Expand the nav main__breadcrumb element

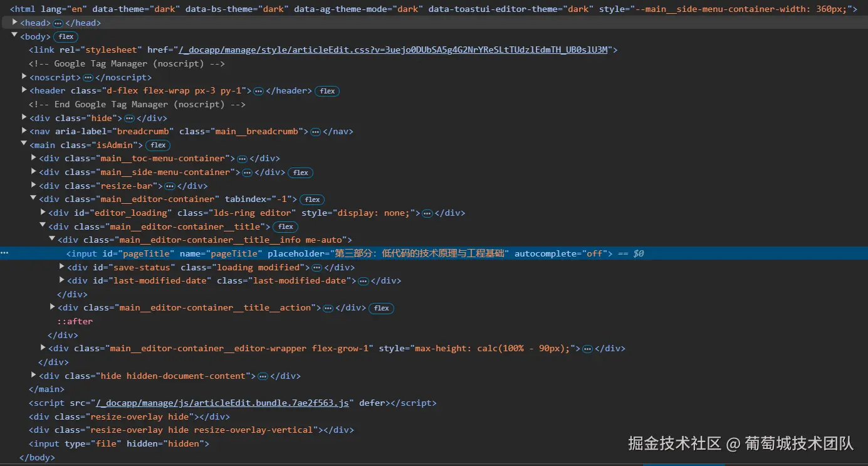tap(24, 132)
